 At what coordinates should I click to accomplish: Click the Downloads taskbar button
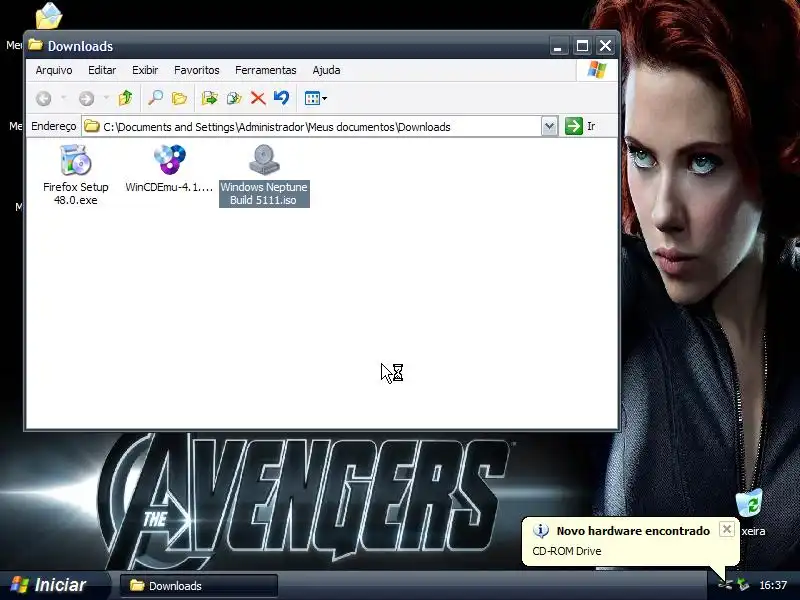(198, 586)
